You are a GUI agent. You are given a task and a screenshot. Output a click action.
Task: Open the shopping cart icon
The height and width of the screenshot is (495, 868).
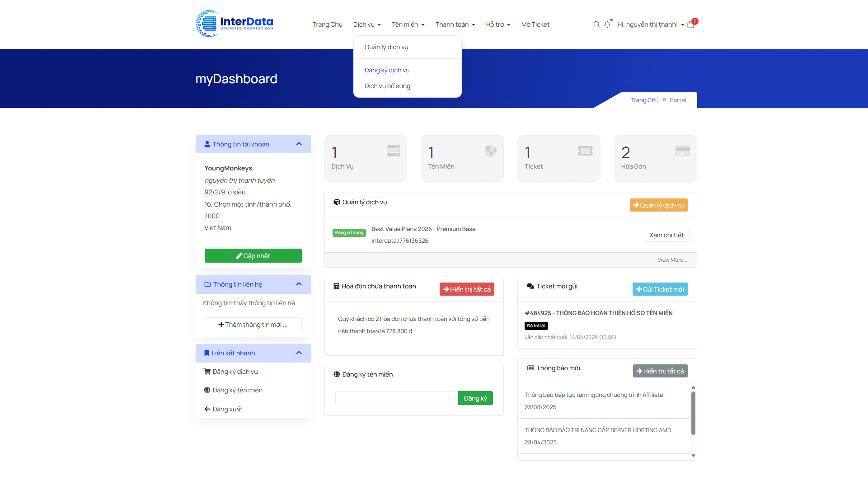[691, 24]
